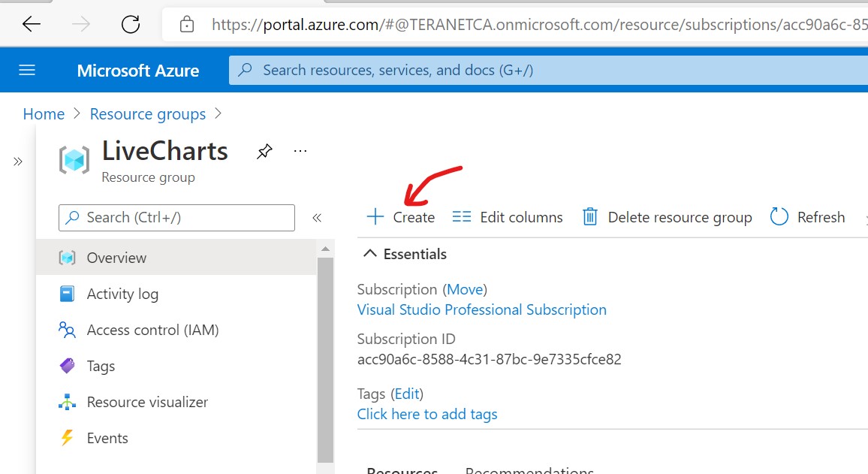868x474 pixels.
Task: Click the Search (Ctrl+/) menu filter field
Action: tap(176, 218)
